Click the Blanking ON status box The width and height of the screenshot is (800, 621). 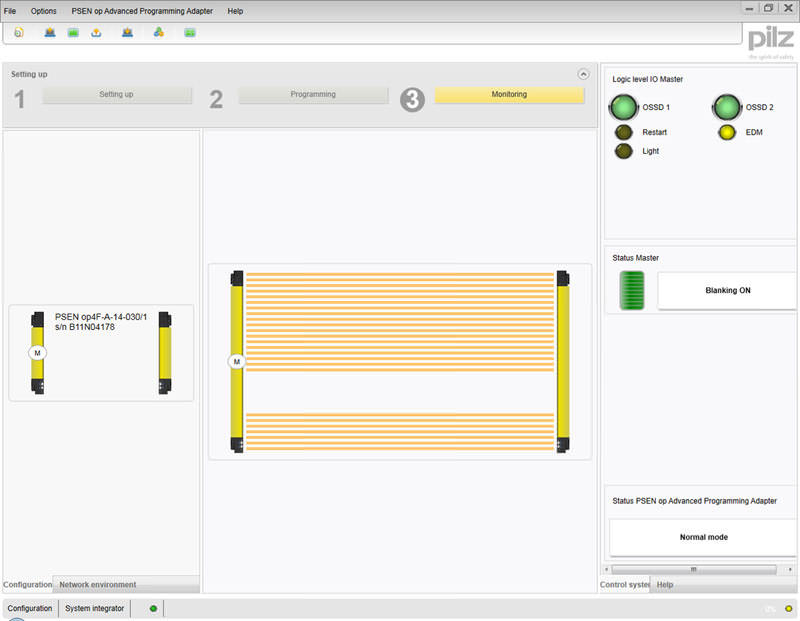pos(727,290)
